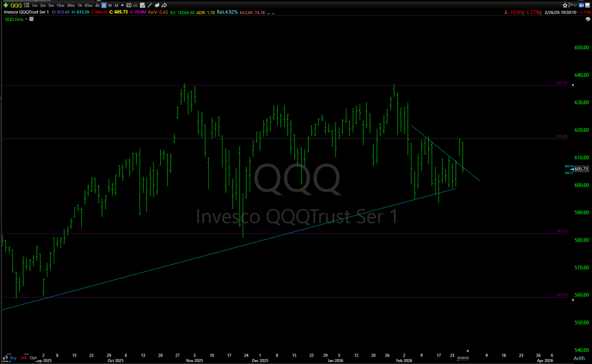592x364 pixels.
Task: Click the RelV: 0.45 value
Action: click(x=158, y=12)
